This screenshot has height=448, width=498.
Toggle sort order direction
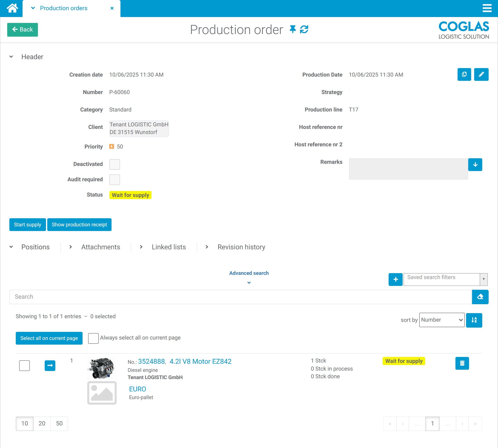pos(474,320)
